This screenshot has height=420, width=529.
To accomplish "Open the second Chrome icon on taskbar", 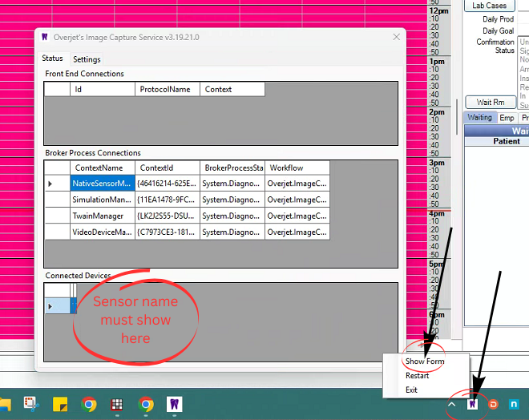I will pos(146,404).
